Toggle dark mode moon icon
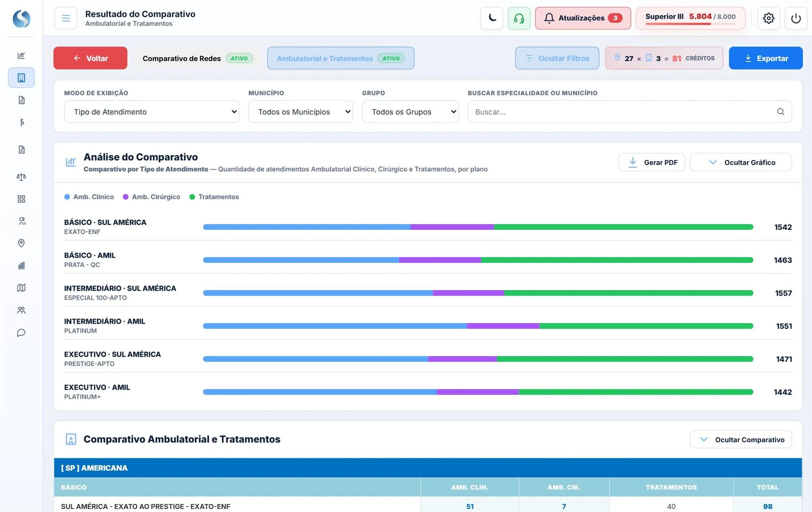This screenshot has height=512, width=812. coord(492,18)
